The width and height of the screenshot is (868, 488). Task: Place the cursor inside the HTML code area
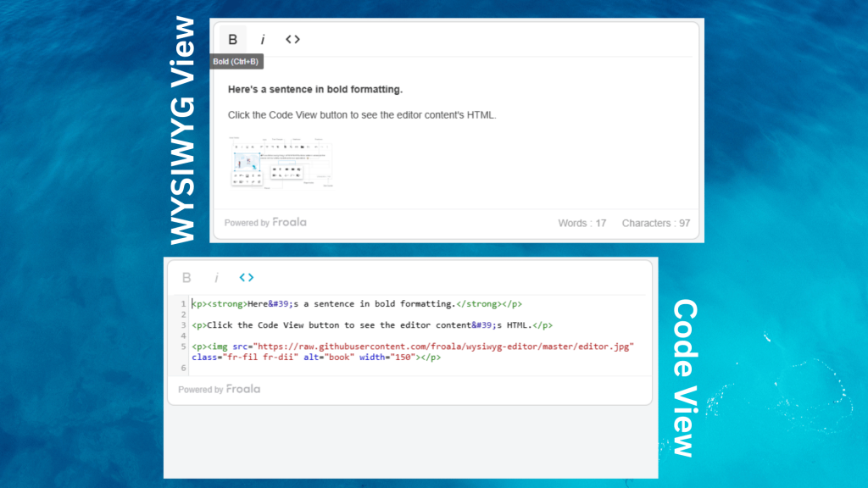[x=381, y=324]
